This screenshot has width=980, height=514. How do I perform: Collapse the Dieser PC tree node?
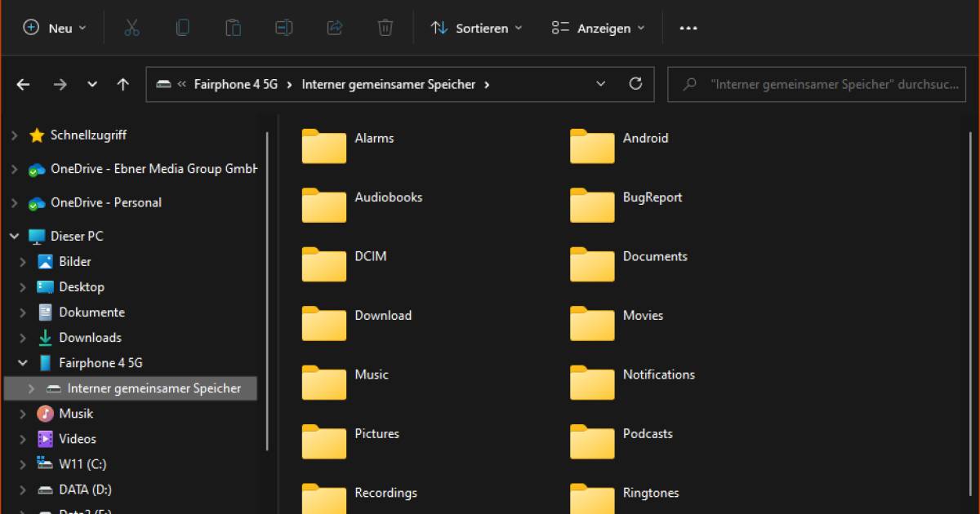(14, 236)
